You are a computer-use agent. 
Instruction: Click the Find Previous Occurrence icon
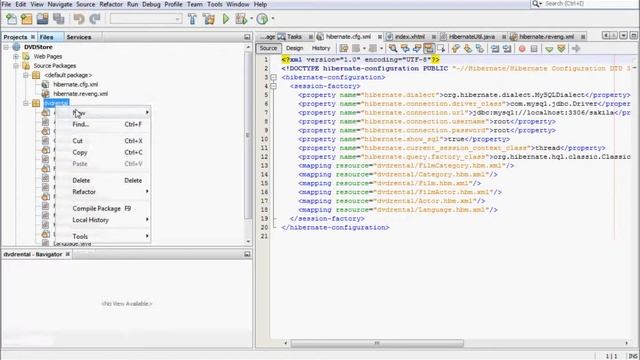pyautogui.click(x=405, y=49)
